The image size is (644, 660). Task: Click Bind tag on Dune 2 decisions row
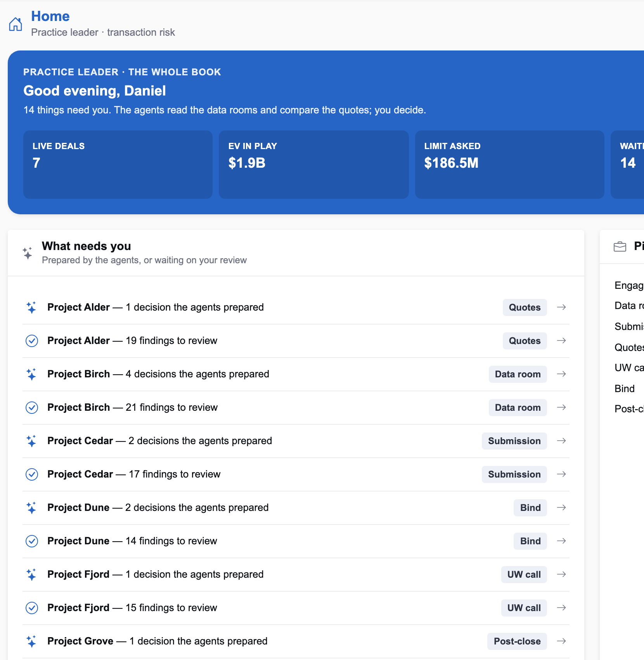(530, 508)
